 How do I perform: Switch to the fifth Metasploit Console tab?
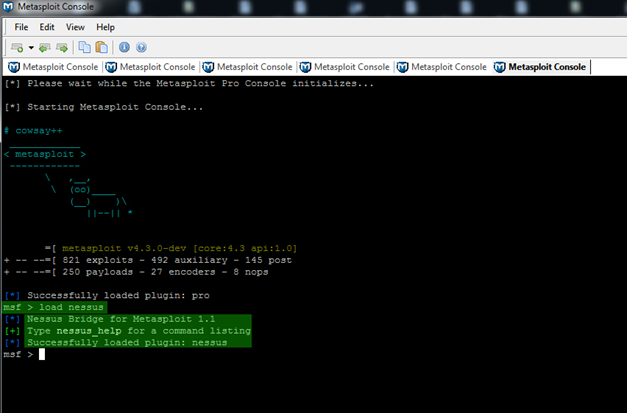point(442,67)
